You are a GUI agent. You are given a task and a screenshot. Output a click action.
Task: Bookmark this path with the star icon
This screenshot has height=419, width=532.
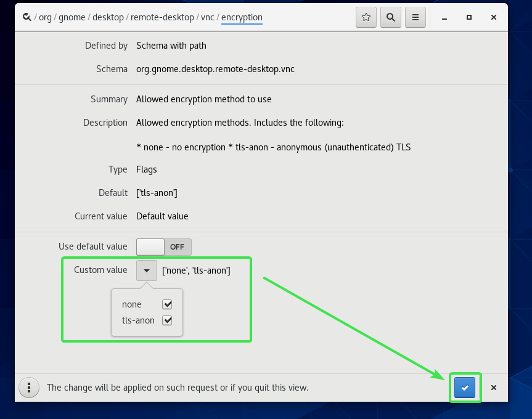tap(366, 18)
